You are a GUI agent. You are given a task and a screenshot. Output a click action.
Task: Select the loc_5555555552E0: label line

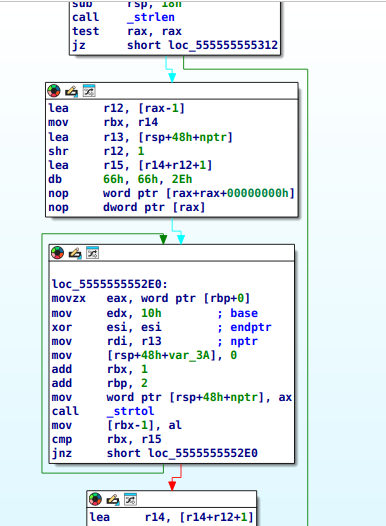coord(110,284)
